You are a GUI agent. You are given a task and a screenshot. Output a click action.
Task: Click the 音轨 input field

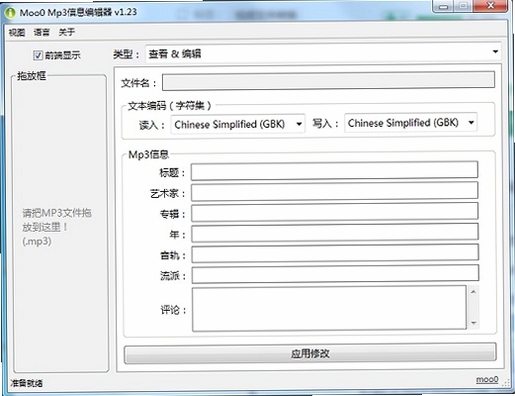(335, 253)
